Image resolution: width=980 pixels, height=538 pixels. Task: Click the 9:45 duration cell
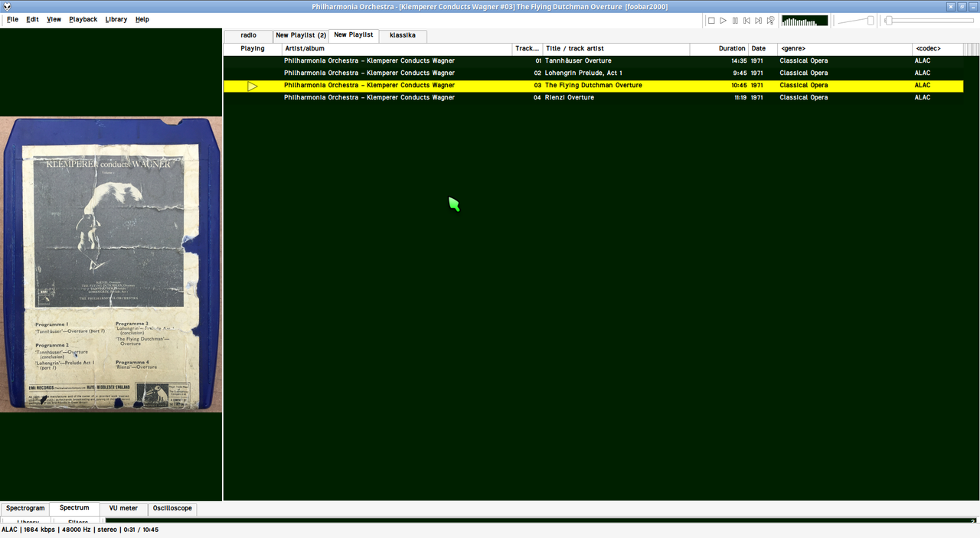click(739, 73)
